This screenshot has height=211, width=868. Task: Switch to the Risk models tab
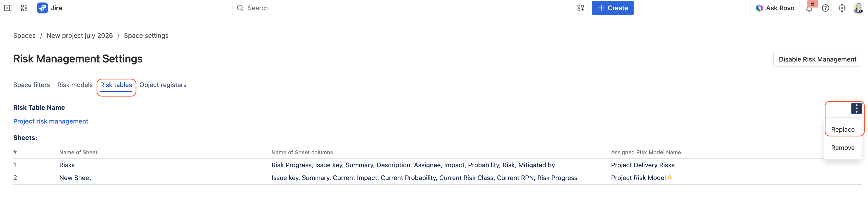[x=75, y=85]
